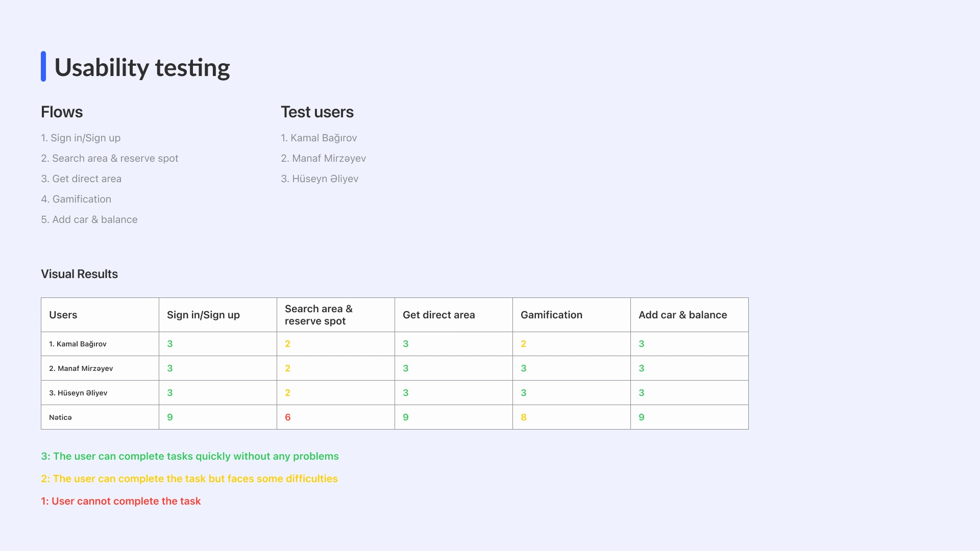980x551 pixels.
Task: Select flow item Sign in/Sign up
Action: 81,138
